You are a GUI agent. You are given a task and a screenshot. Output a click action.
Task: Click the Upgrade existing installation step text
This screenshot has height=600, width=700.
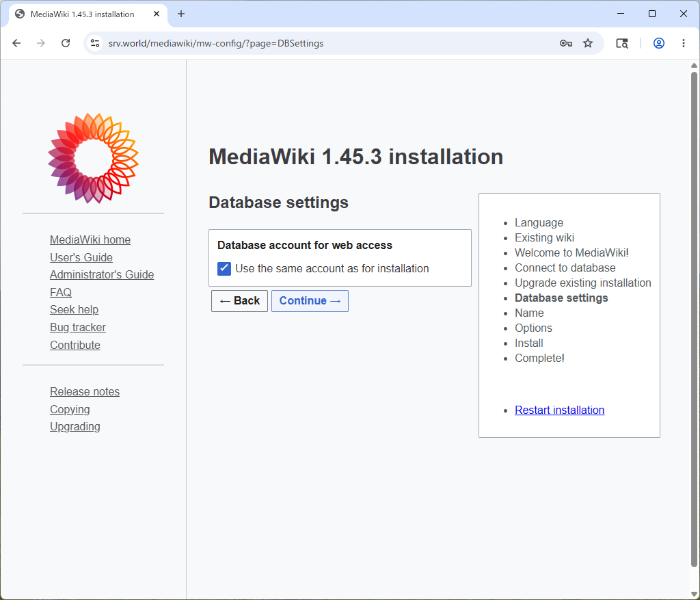pyautogui.click(x=583, y=283)
